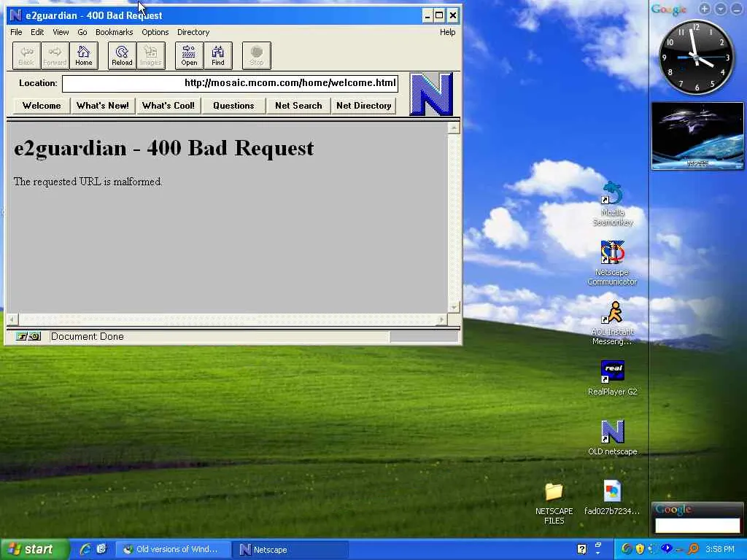Open the Windows start menu
This screenshot has height=560, width=747.
tap(34, 549)
